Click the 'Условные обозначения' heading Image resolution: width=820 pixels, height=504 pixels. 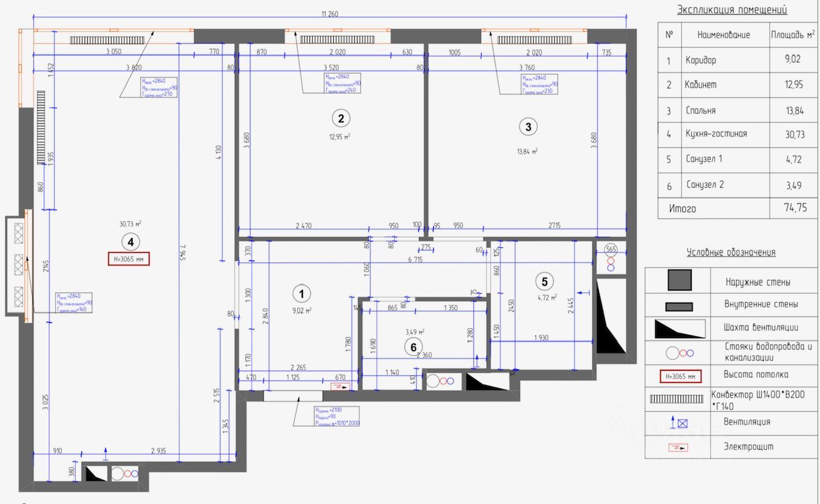coord(731,252)
